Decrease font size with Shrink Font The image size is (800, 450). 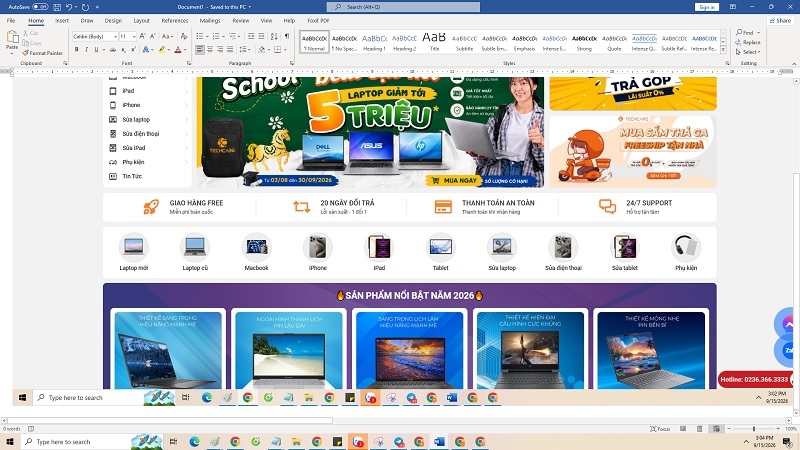pos(153,36)
